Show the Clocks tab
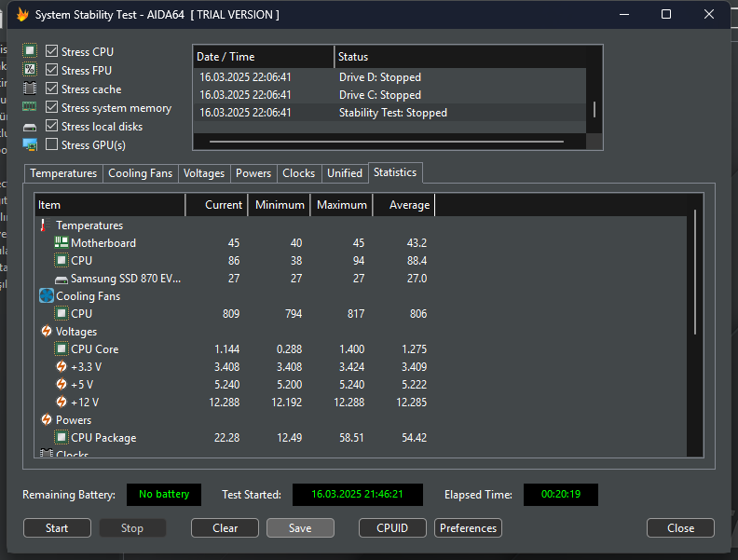 pyautogui.click(x=299, y=173)
